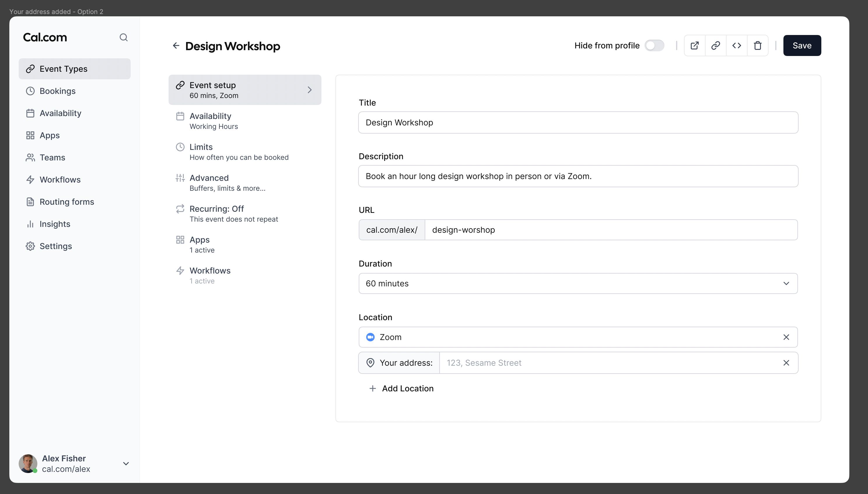Open Insights from the sidebar
This screenshot has height=494, width=868.
55,224
